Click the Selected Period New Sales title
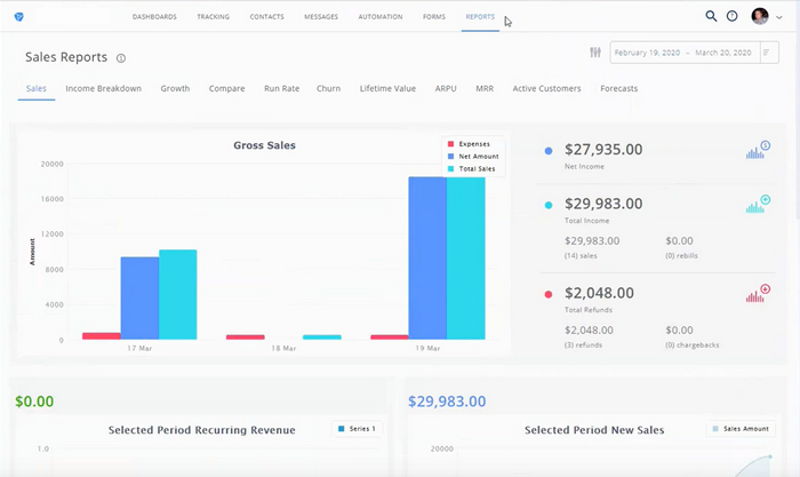This screenshot has height=477, width=800. point(594,430)
